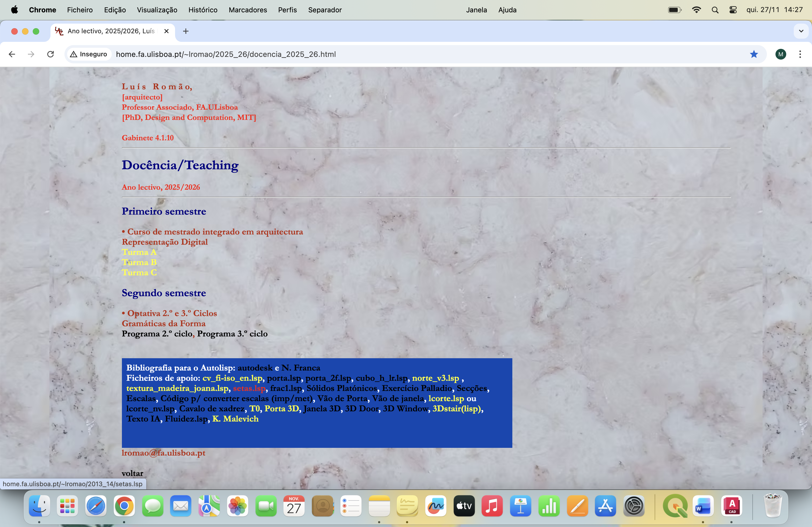Open the Turma B link
This screenshot has width=812, height=527.
[x=139, y=262]
